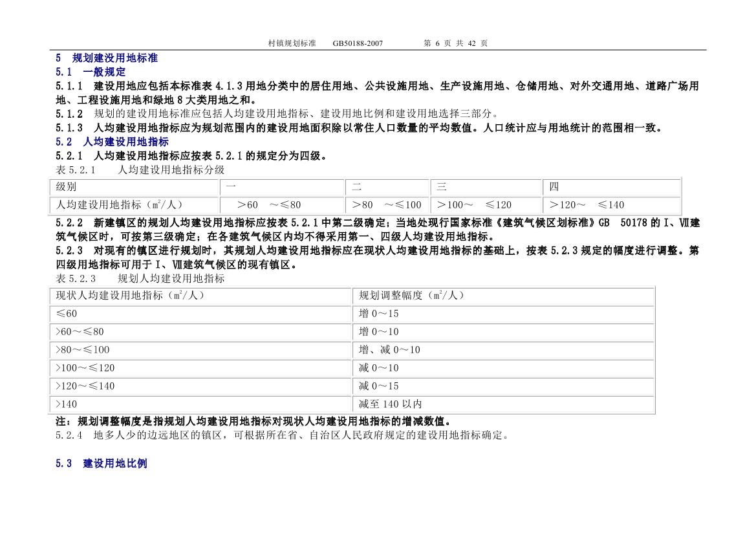Click the standard number GB50188-2007

(358, 43)
